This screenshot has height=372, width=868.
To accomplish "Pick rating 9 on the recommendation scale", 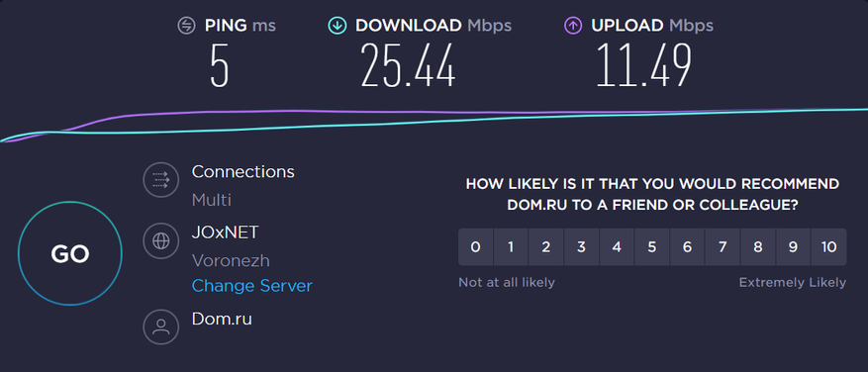I will 793,247.
